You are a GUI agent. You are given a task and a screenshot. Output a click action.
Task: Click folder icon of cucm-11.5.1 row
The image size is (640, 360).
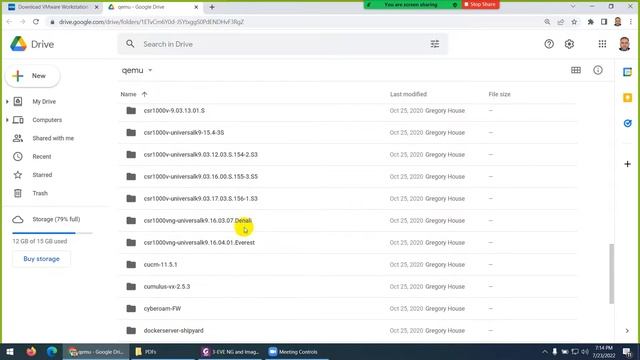click(x=131, y=264)
